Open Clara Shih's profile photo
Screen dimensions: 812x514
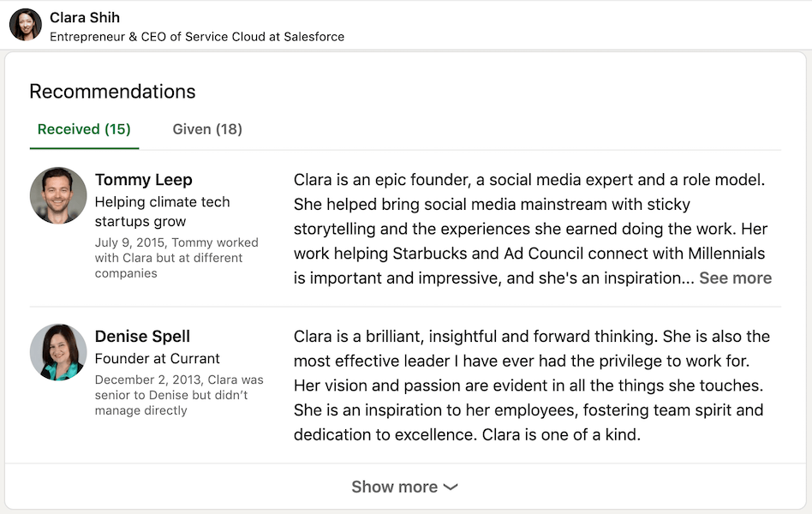tap(26, 24)
